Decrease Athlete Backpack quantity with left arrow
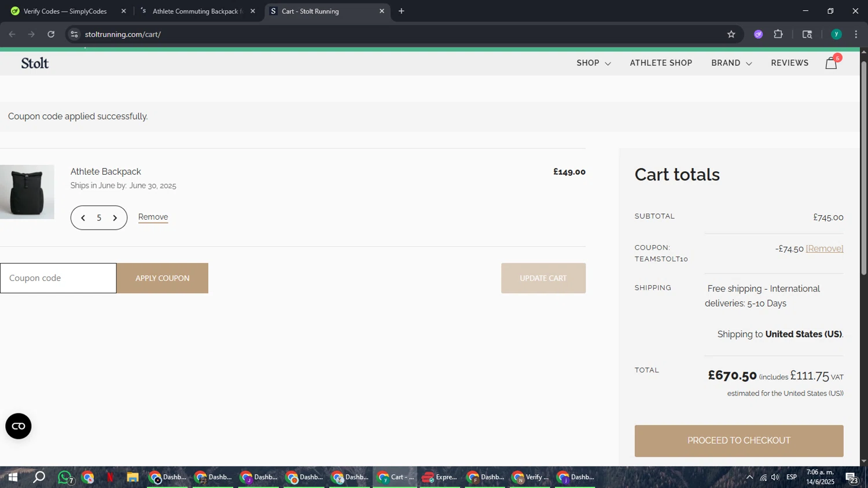 pos(83,218)
